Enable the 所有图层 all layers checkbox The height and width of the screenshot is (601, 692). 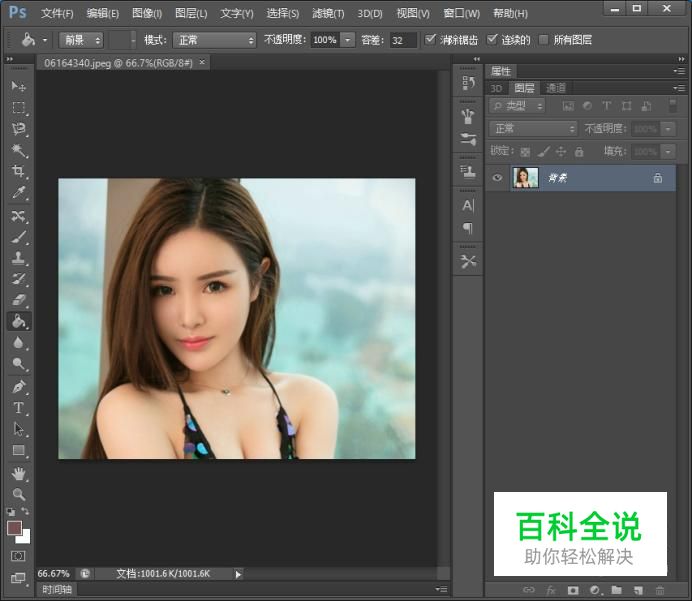pyautogui.click(x=544, y=40)
